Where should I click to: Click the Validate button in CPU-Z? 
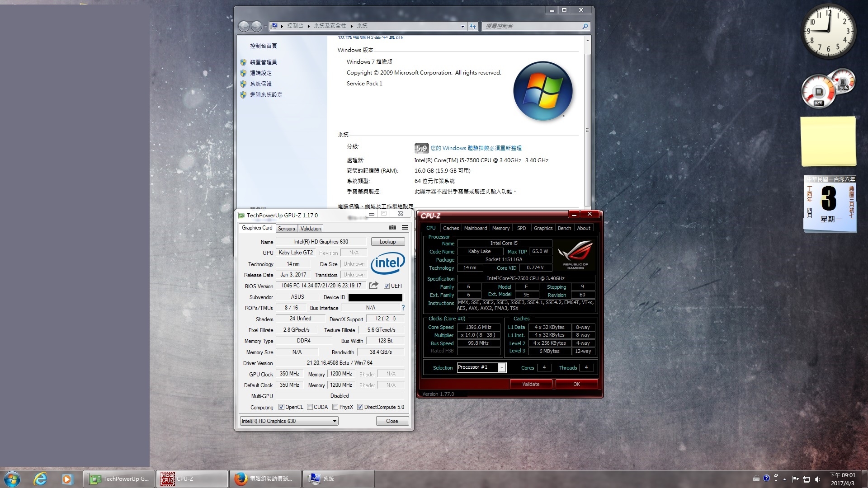[531, 384]
